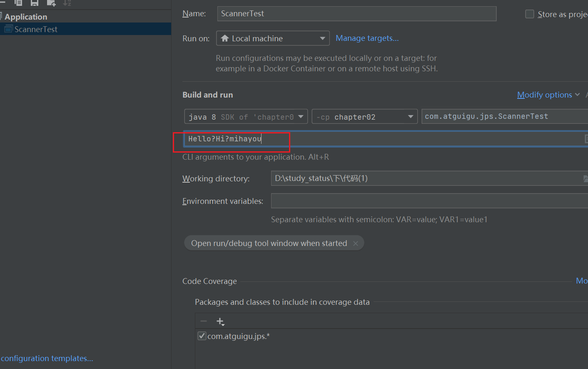This screenshot has height=369, width=588.
Task: Open the Modify options menu
Action: coord(548,95)
